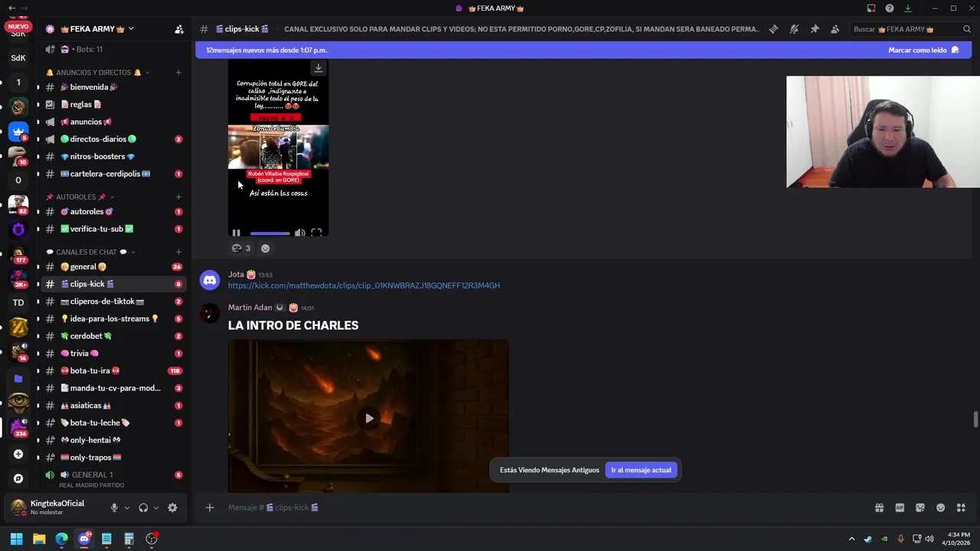This screenshot has width=980, height=551.
Task: Open the apps launcher icon
Action: pos(961,507)
